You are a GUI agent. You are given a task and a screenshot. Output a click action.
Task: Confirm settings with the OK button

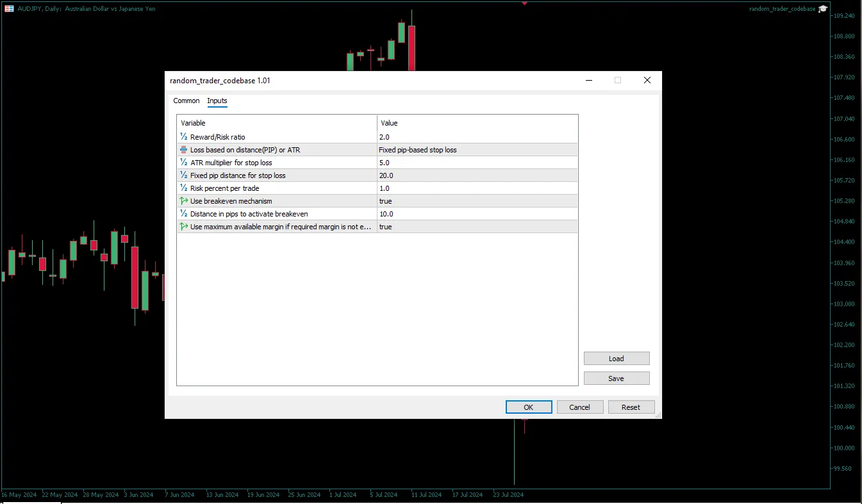528,407
